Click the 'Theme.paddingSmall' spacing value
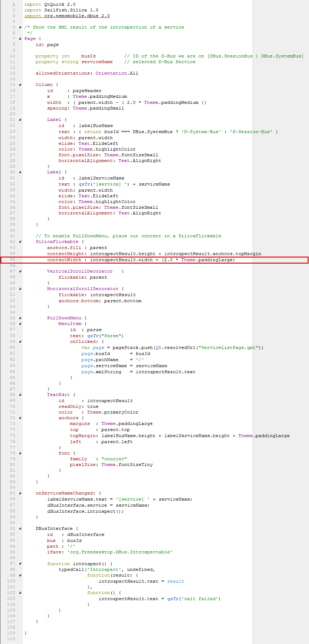Screen dimensions: 309x644 [x=98, y=108]
